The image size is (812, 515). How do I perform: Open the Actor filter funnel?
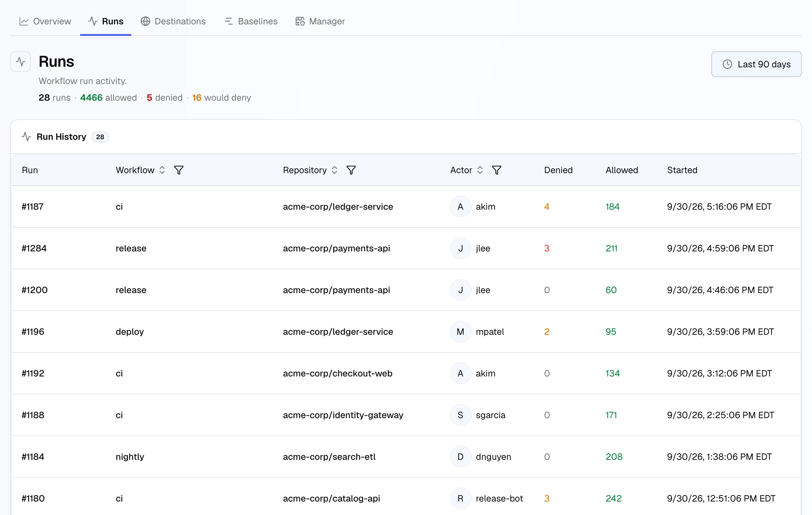[x=496, y=170]
